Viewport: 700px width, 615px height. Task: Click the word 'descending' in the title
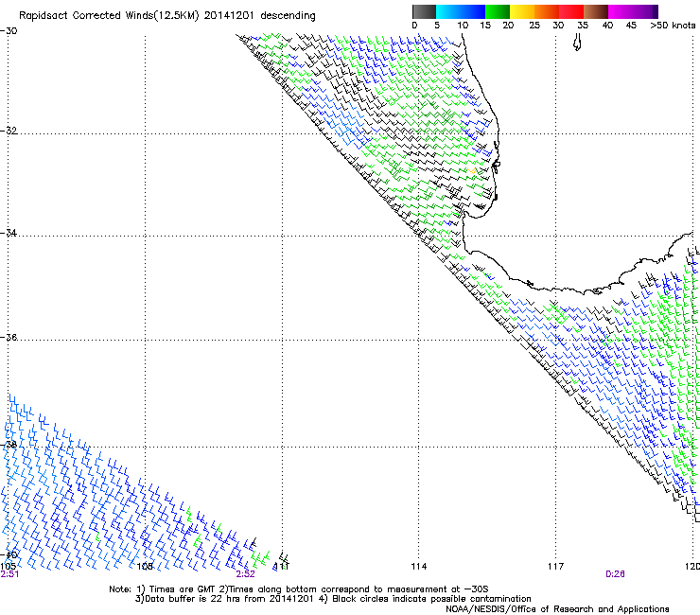point(288,16)
